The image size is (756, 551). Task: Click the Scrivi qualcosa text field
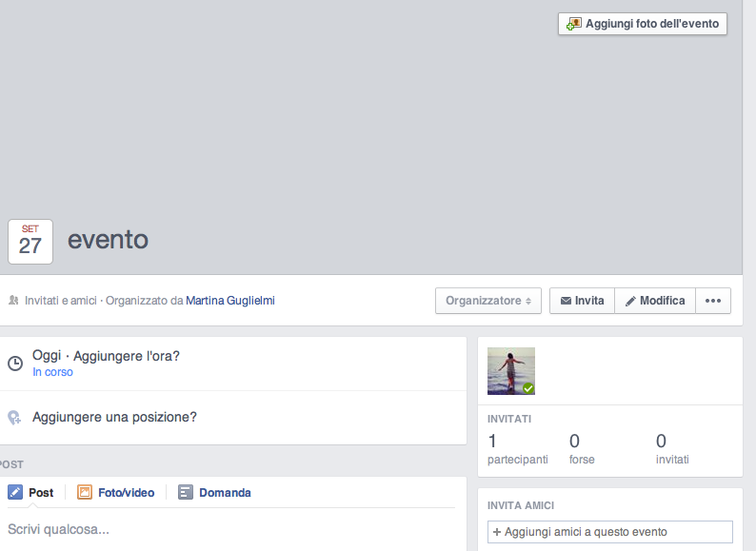(x=229, y=529)
